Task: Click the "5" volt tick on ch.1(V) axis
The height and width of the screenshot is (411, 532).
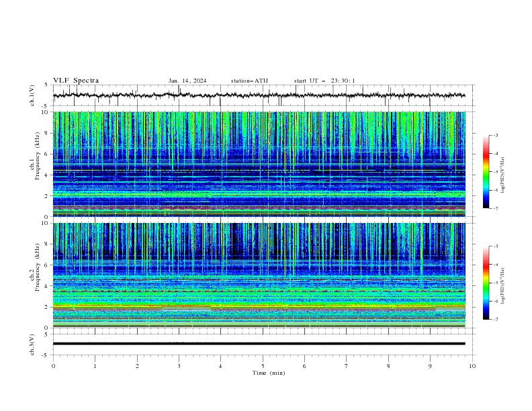Action: tap(47, 85)
